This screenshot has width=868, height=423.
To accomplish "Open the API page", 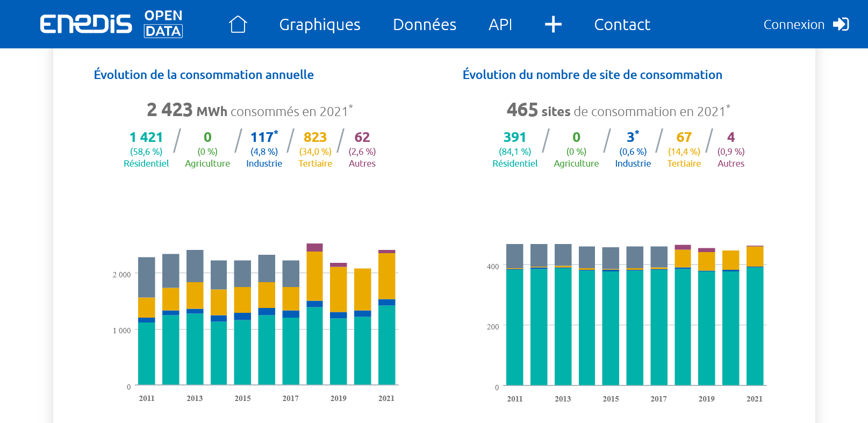I will [x=500, y=25].
